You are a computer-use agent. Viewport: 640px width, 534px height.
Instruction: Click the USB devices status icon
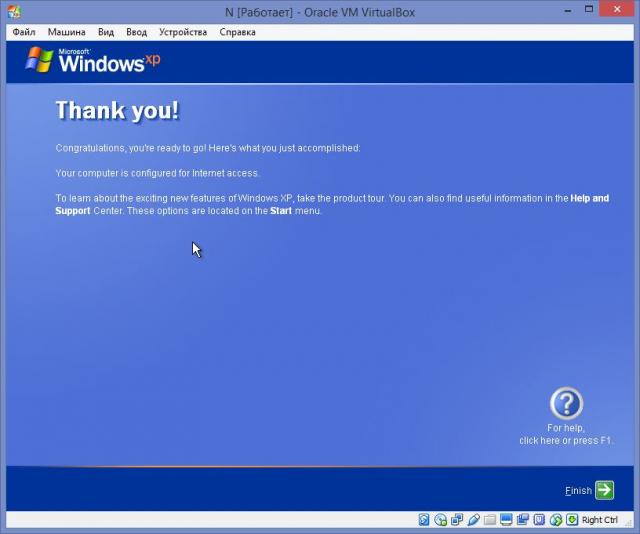pyautogui.click(x=473, y=519)
